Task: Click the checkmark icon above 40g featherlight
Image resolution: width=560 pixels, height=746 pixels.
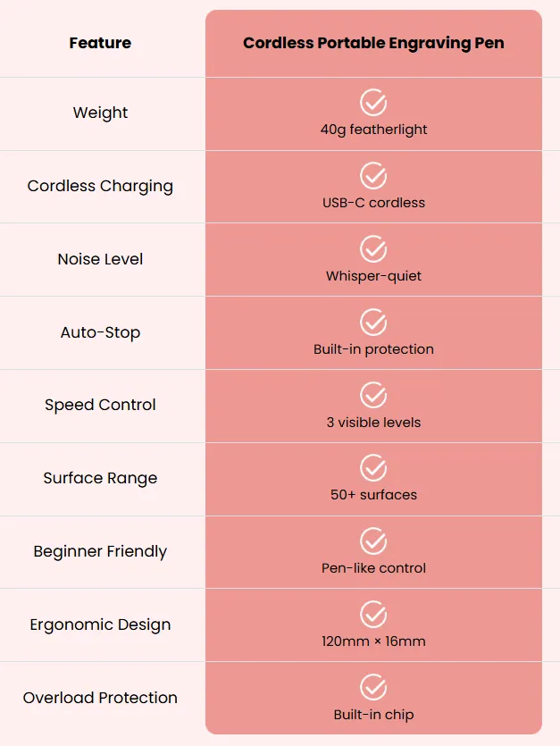Action: (373, 102)
